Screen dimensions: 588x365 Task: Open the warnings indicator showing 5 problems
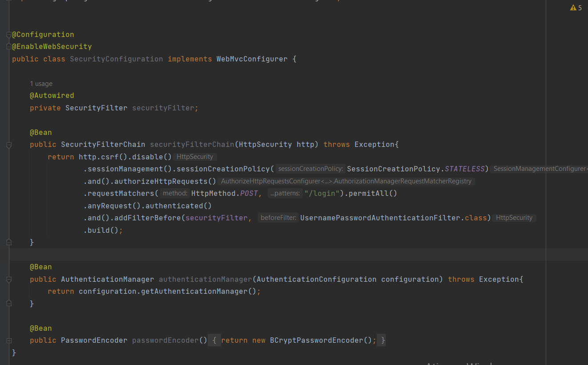tap(576, 8)
